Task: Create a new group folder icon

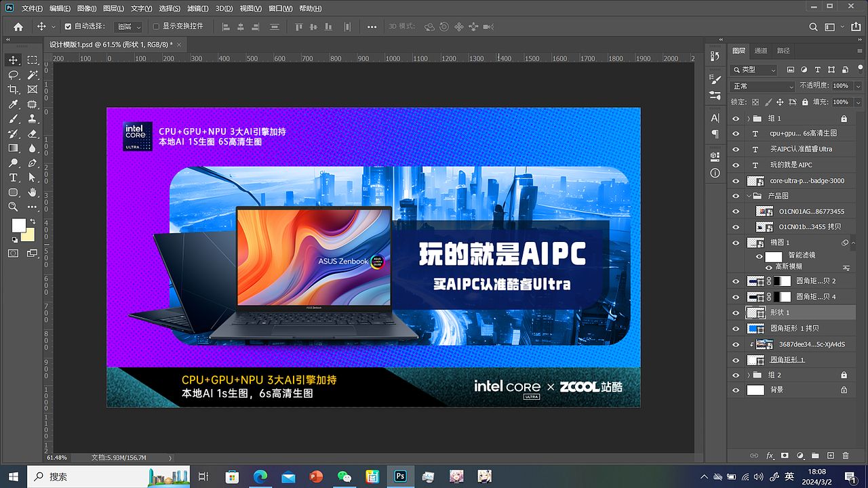Action: (x=815, y=456)
